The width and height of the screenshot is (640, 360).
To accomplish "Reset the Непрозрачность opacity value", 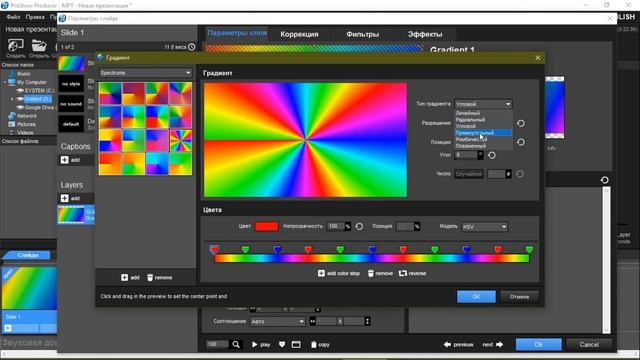I will pos(359,227).
